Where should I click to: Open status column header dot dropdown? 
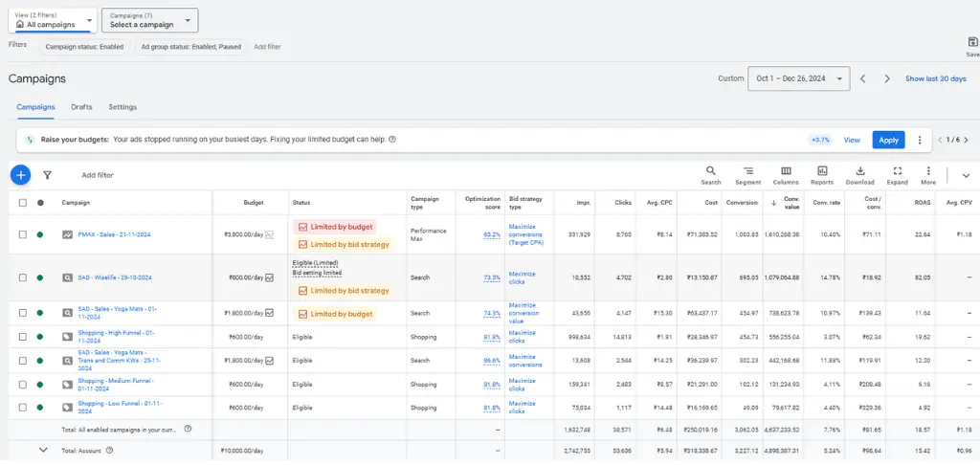click(40, 203)
